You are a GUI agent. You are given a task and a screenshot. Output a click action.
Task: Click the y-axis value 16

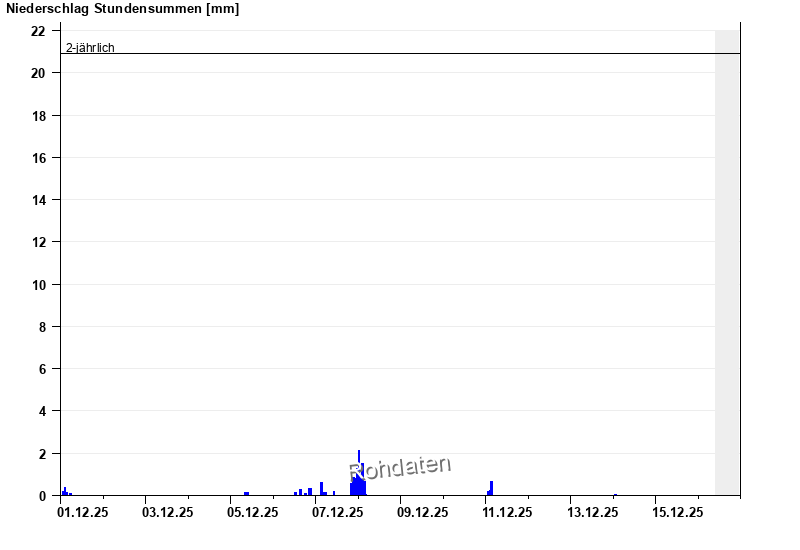pos(38,158)
